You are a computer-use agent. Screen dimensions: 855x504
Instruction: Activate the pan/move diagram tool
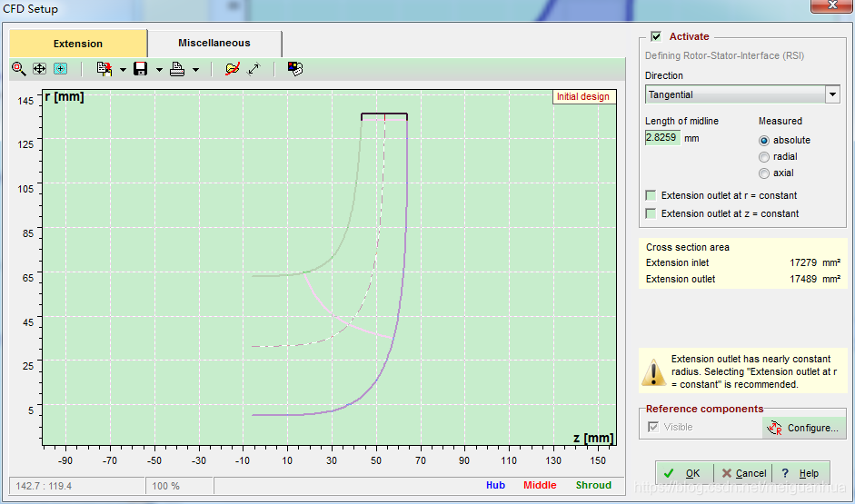coord(39,69)
